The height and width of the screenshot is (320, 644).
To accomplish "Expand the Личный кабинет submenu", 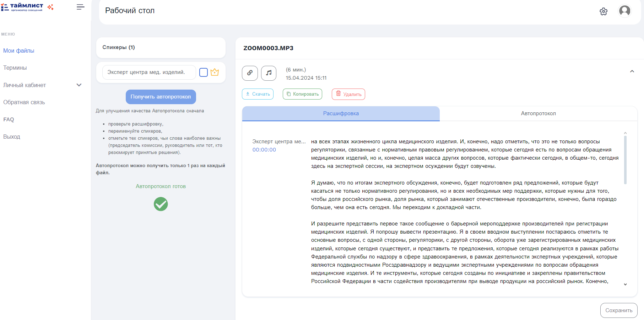I will [x=79, y=85].
